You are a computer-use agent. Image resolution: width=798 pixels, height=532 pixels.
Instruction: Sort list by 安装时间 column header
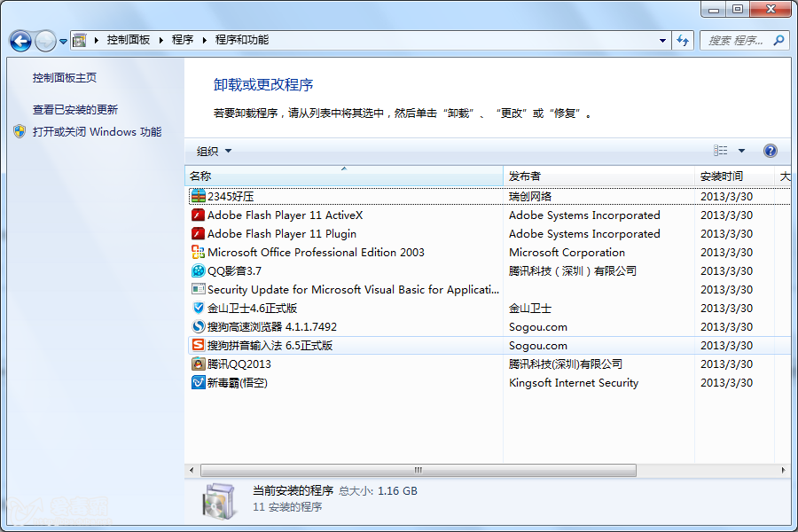pyautogui.click(x=734, y=176)
